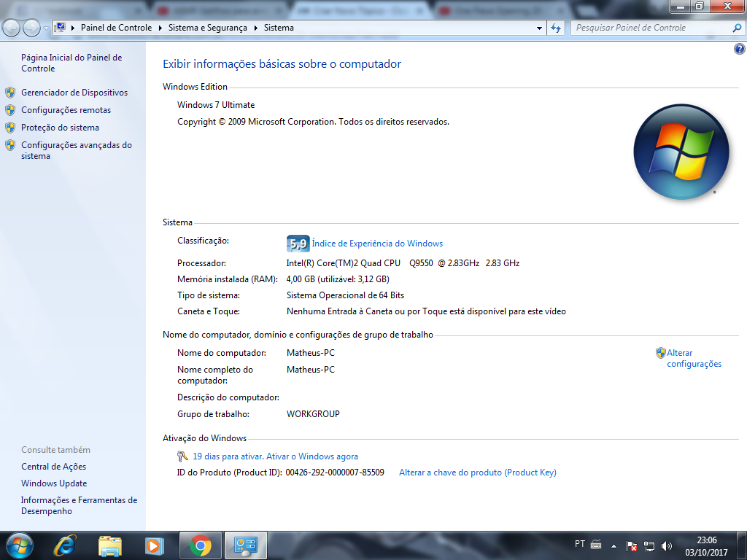The height and width of the screenshot is (560, 747).
Task: Expand arrow after Painel de Controle breadcrumb
Action: [160, 28]
